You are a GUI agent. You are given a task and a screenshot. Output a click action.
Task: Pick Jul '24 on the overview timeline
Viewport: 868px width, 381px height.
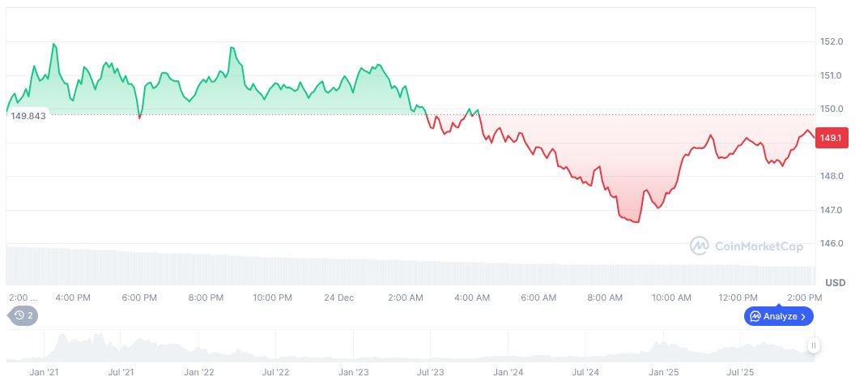click(585, 372)
